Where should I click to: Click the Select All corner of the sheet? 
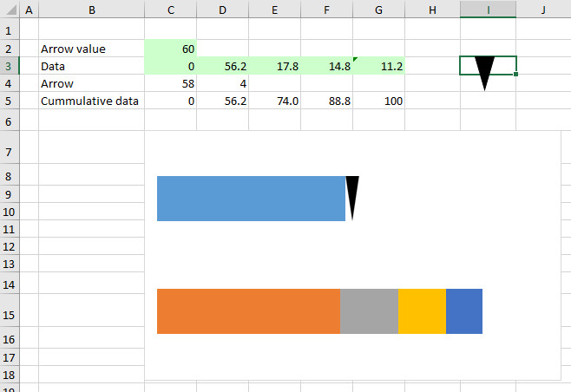(7, 10)
